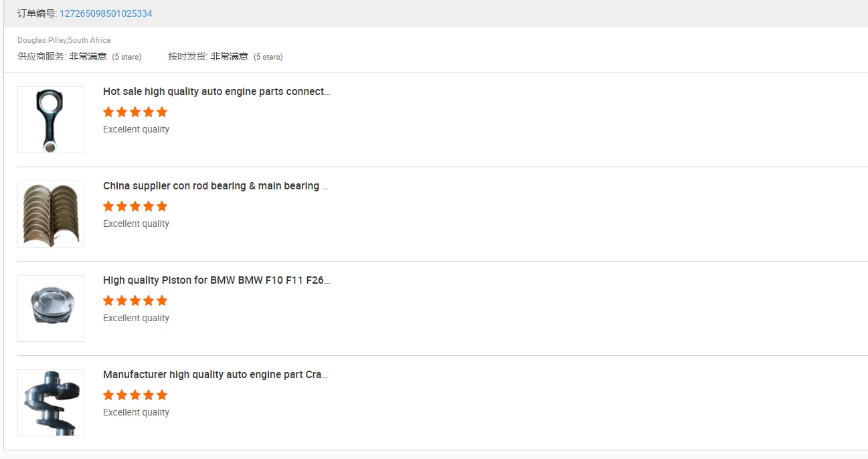Click the con rod bearing product thumbnail
This screenshot has width=868, height=459.
pyautogui.click(x=51, y=214)
